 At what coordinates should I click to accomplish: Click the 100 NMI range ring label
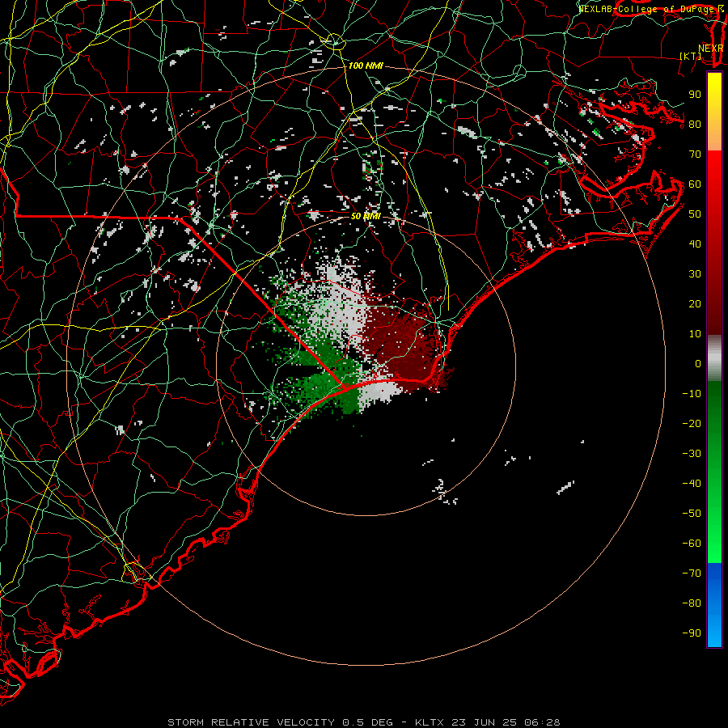point(366,66)
